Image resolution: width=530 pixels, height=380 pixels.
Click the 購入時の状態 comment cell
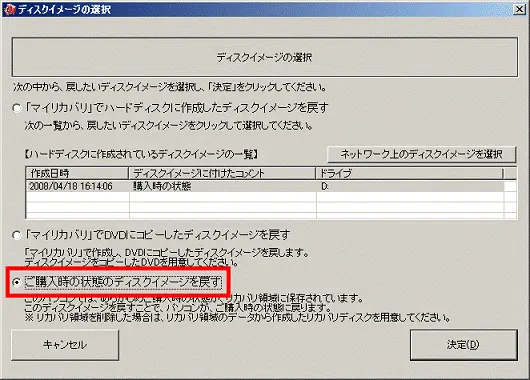click(162, 186)
